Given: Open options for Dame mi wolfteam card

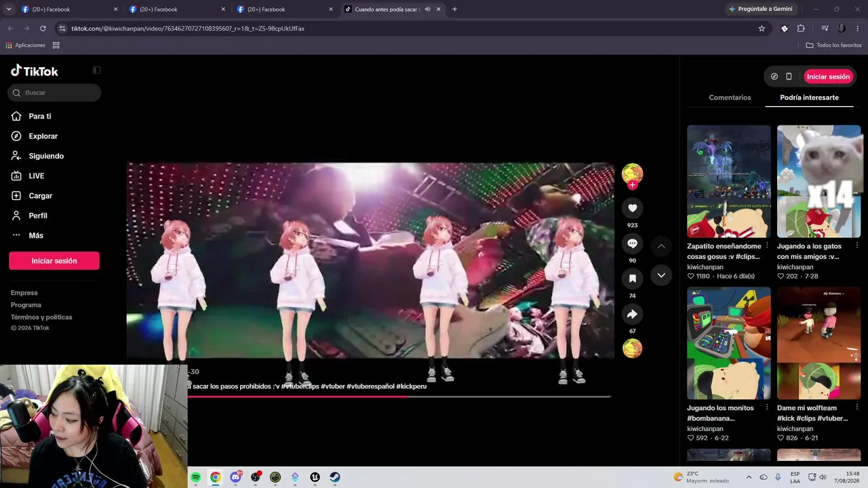Looking at the screenshot, I should [x=857, y=408].
